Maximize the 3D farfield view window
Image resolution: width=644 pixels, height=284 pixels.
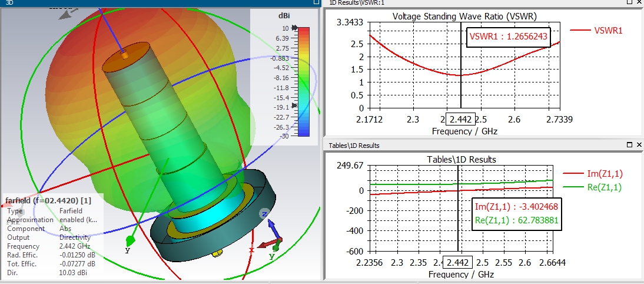(x=316, y=2)
